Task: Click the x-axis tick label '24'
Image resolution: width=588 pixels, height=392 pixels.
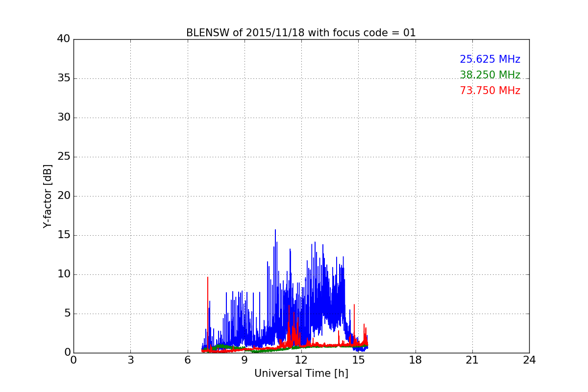Action: point(529,360)
